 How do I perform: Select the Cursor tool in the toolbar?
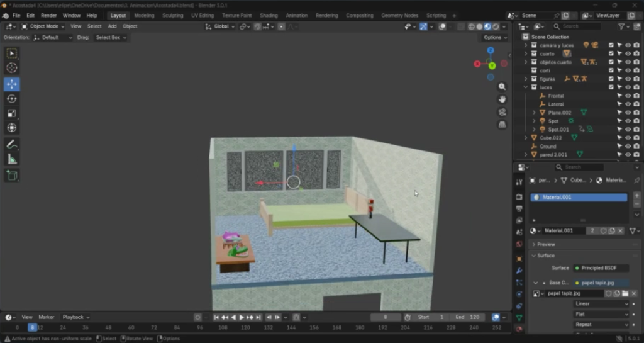(x=12, y=68)
